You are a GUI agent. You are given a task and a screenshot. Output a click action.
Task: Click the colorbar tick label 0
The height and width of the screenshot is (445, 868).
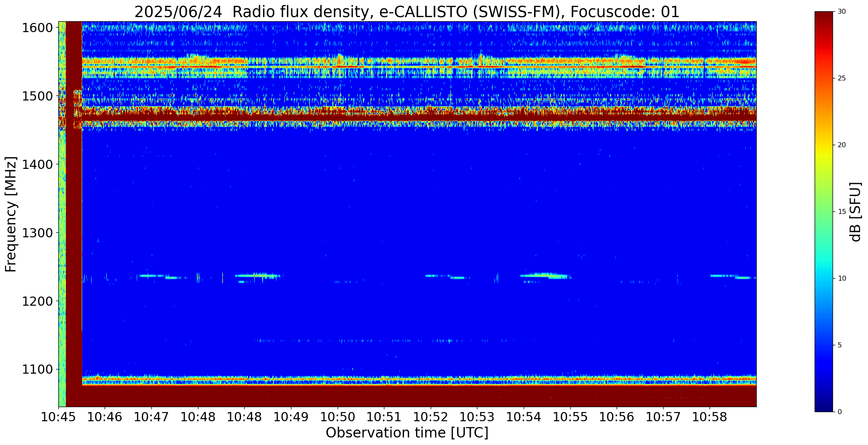[x=840, y=412]
